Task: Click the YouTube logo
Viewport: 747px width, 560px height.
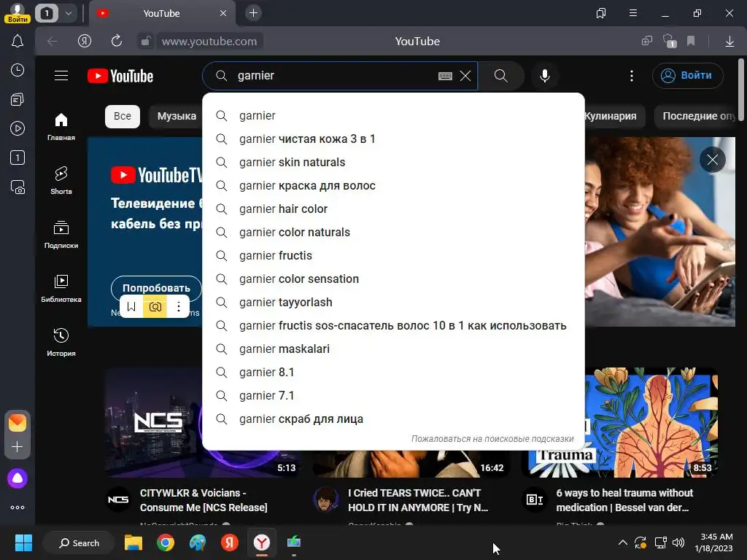Action: [x=120, y=76]
